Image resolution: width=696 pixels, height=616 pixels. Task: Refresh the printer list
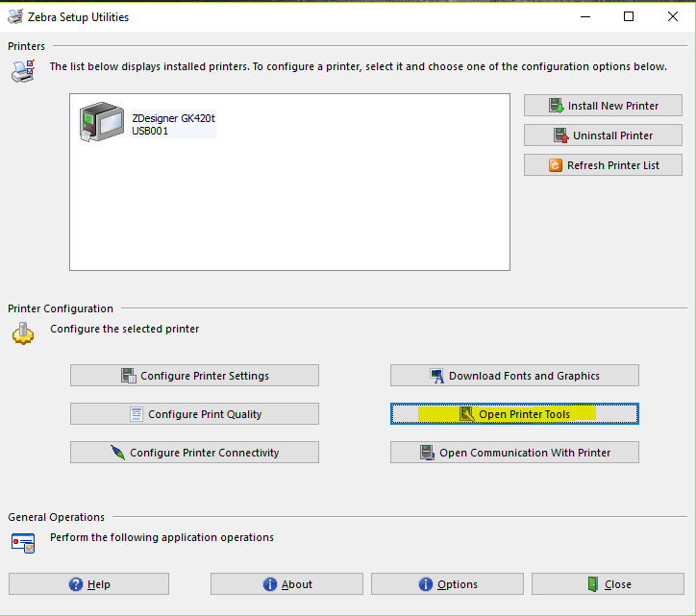pos(603,165)
